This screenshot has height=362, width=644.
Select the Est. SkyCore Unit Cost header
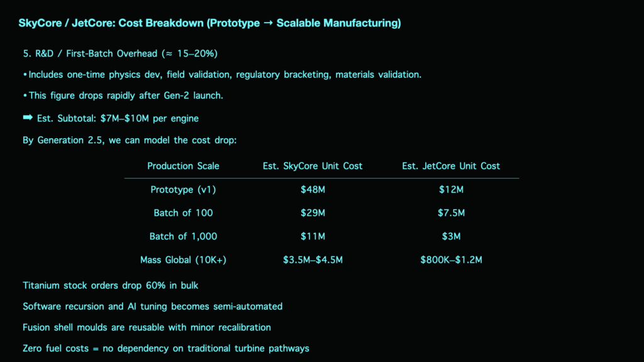click(x=313, y=166)
